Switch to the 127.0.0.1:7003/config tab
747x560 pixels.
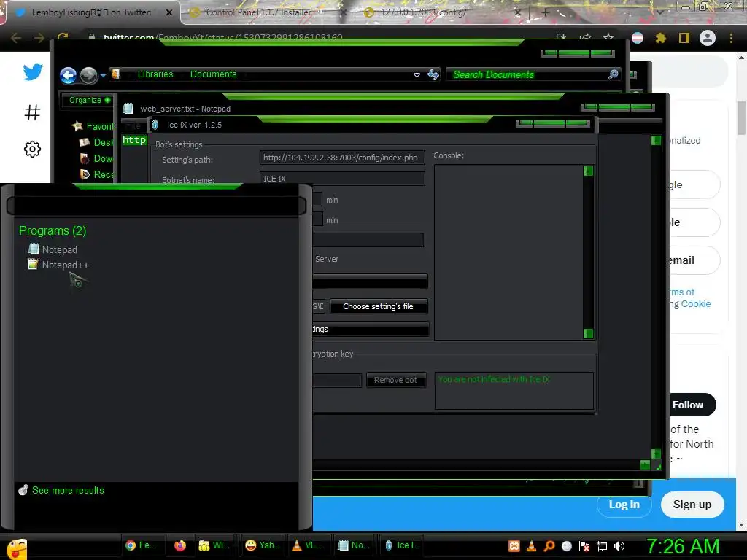pos(423,12)
